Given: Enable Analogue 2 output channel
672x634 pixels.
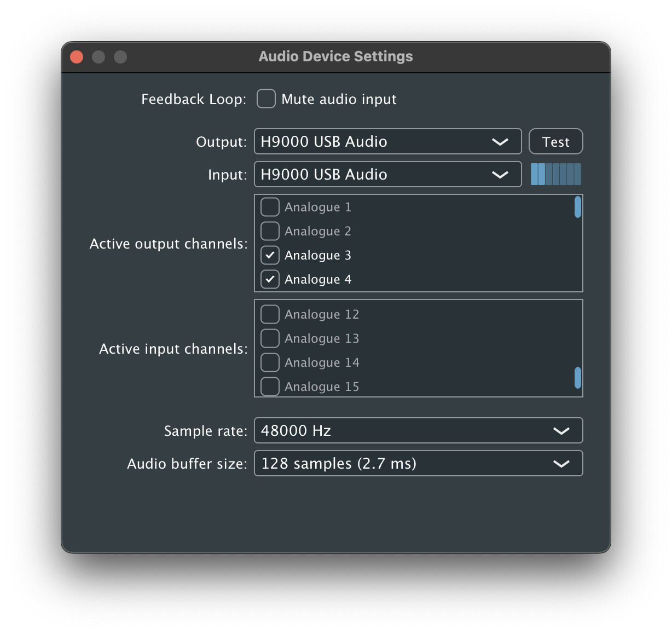Looking at the screenshot, I should tap(270, 232).
